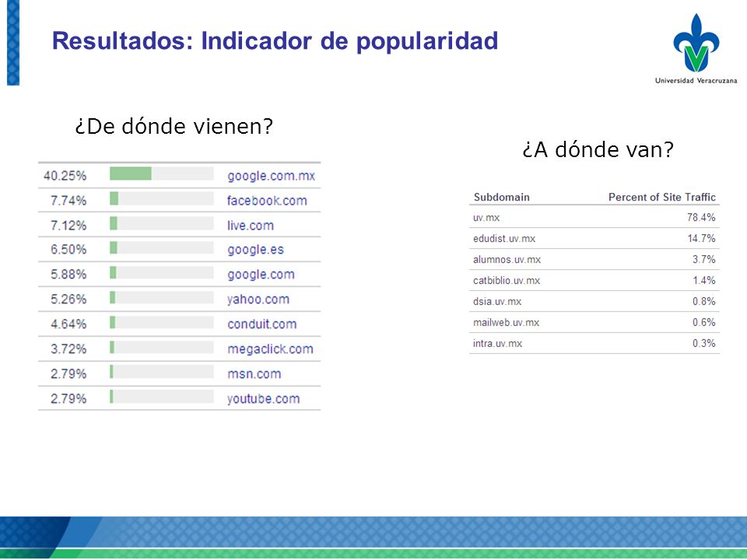The image size is (747, 560).
Task: Click the Subdomain column header
Action: pos(502,197)
